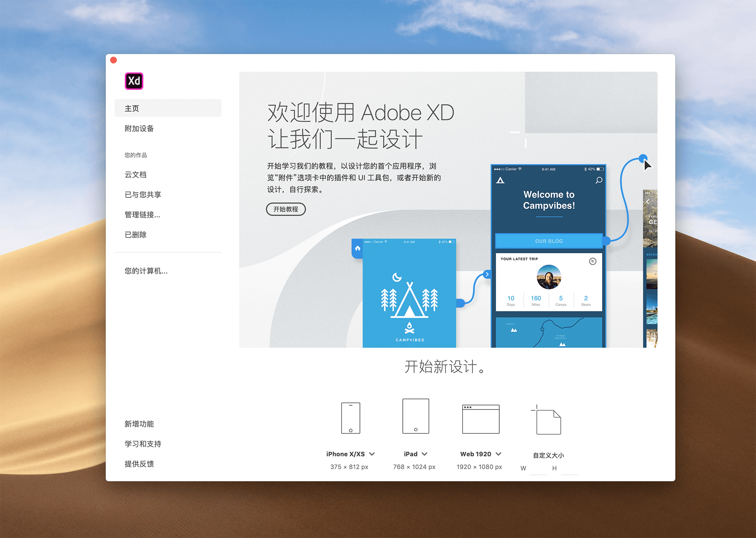Expand the iPad size dropdown
This screenshot has width=756, height=538.
coord(424,454)
